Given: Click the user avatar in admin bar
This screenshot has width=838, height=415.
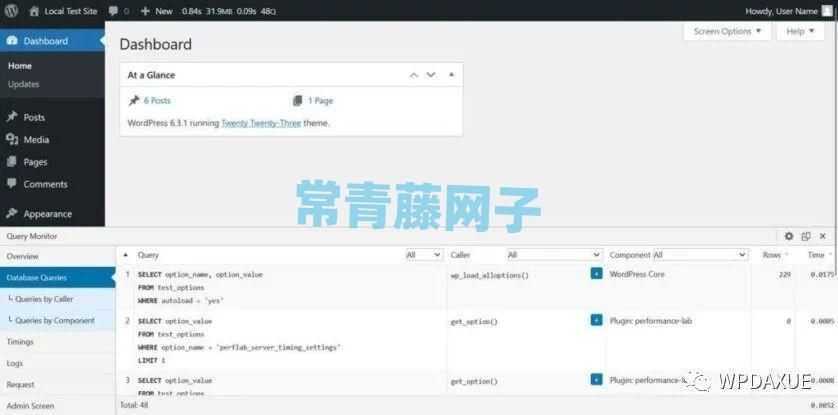Looking at the screenshot, I should tap(827, 11).
